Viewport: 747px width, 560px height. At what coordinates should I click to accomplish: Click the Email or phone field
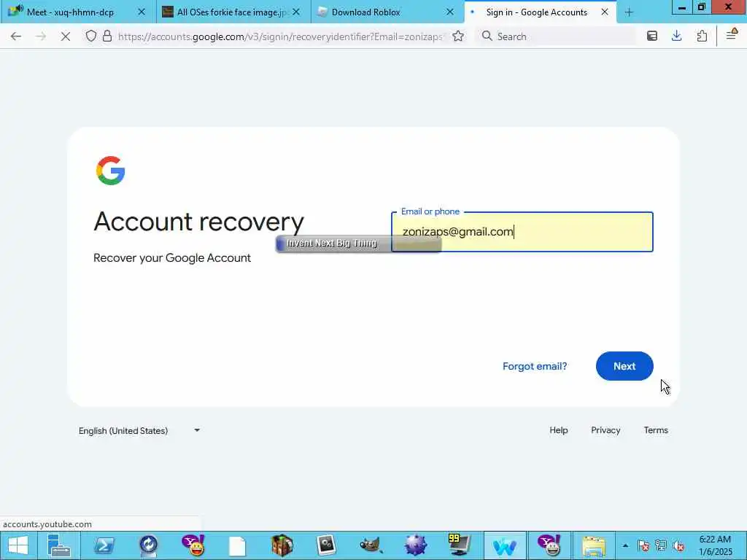tap(522, 232)
